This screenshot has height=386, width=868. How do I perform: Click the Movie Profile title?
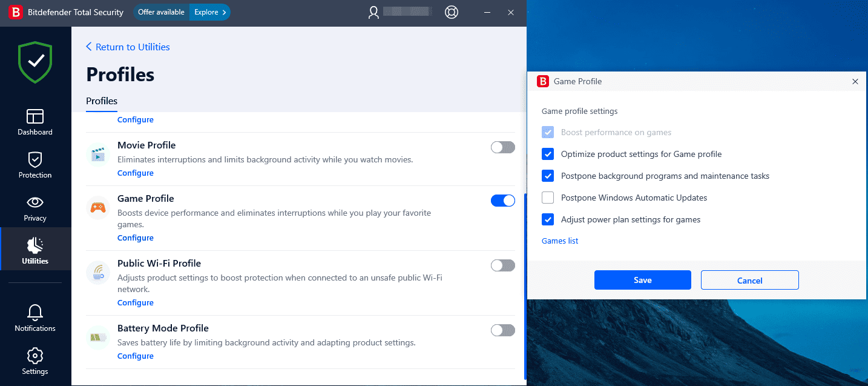point(146,145)
